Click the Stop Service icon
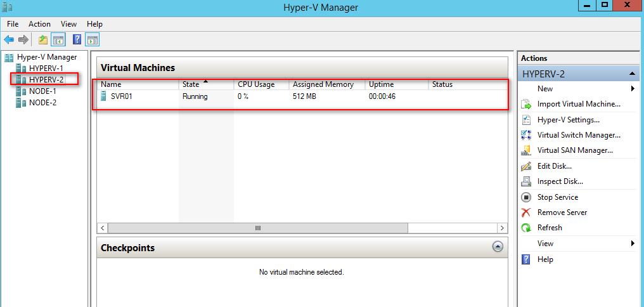 click(526, 197)
